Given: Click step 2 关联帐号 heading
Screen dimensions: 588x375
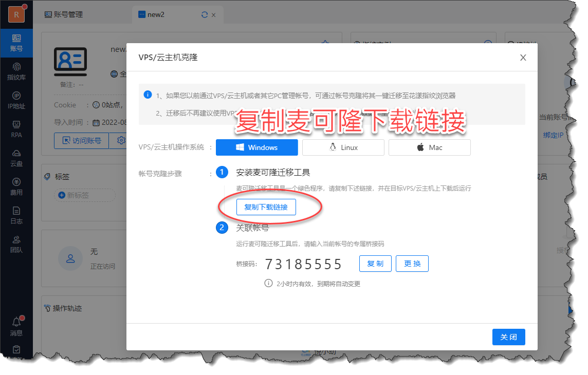Looking at the screenshot, I should click(x=252, y=228).
